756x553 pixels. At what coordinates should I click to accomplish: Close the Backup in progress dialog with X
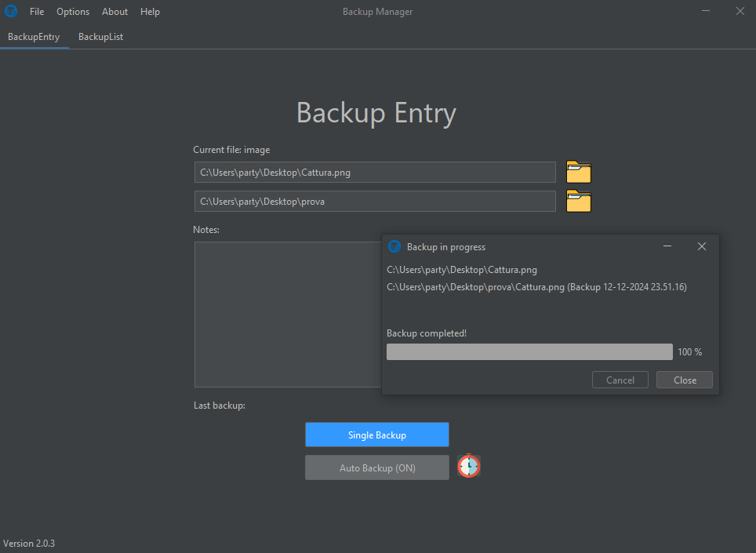(x=702, y=246)
